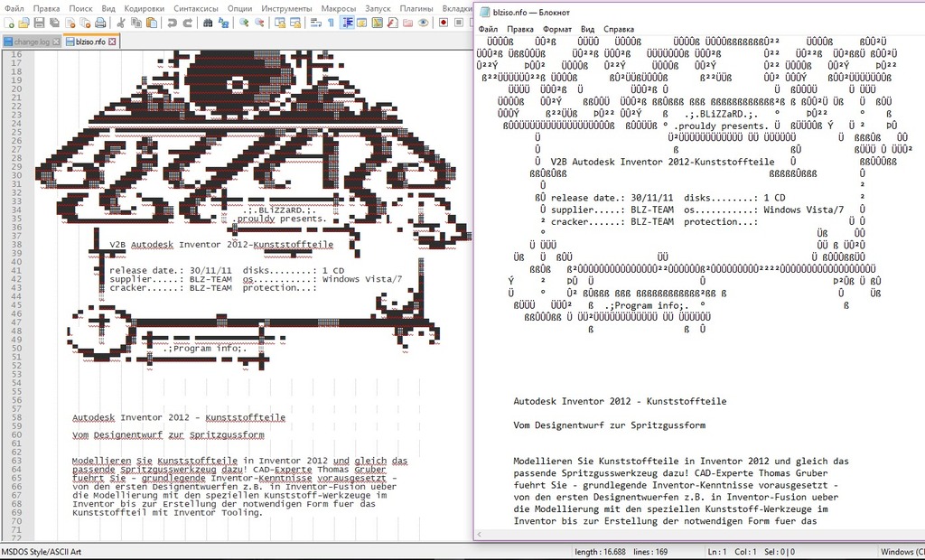Toggle the indent guide button
The height and width of the screenshot is (560, 925).
pyautogui.click(x=348, y=23)
